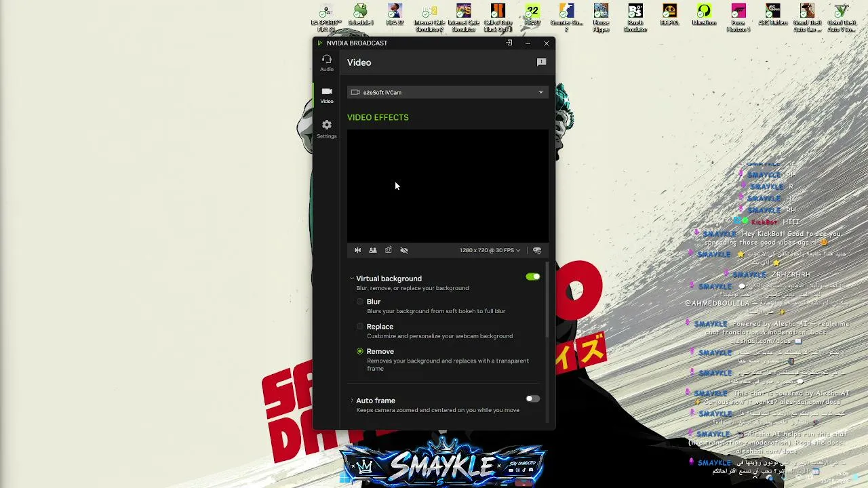Image resolution: width=868 pixels, height=488 pixels.
Task: Collapse the Virtual background section
Action: coord(352,279)
